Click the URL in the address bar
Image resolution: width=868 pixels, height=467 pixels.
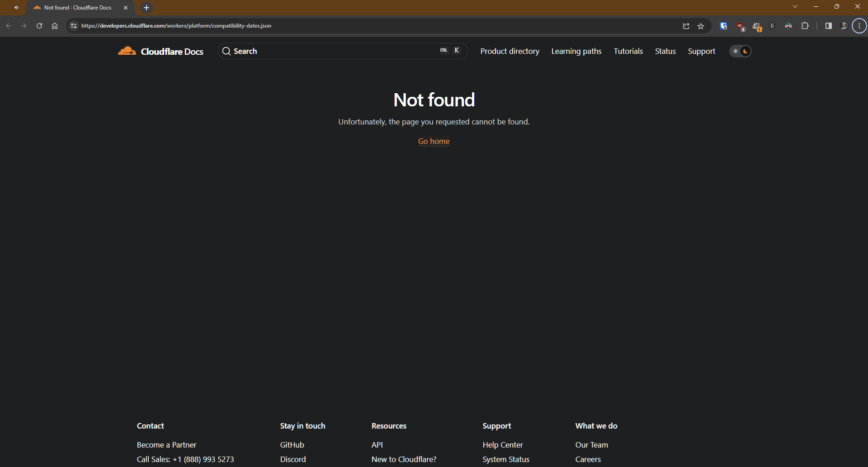click(176, 26)
